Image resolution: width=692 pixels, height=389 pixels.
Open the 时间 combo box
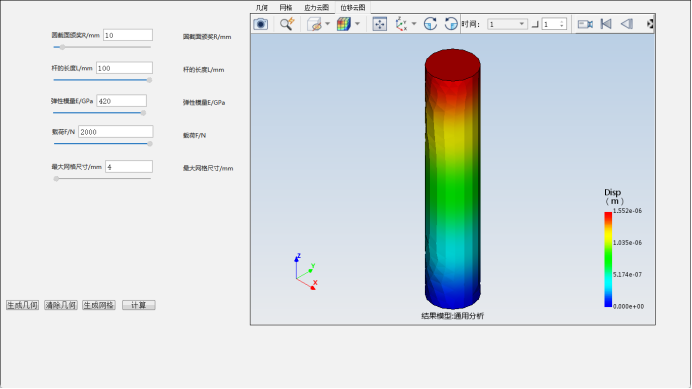point(507,24)
